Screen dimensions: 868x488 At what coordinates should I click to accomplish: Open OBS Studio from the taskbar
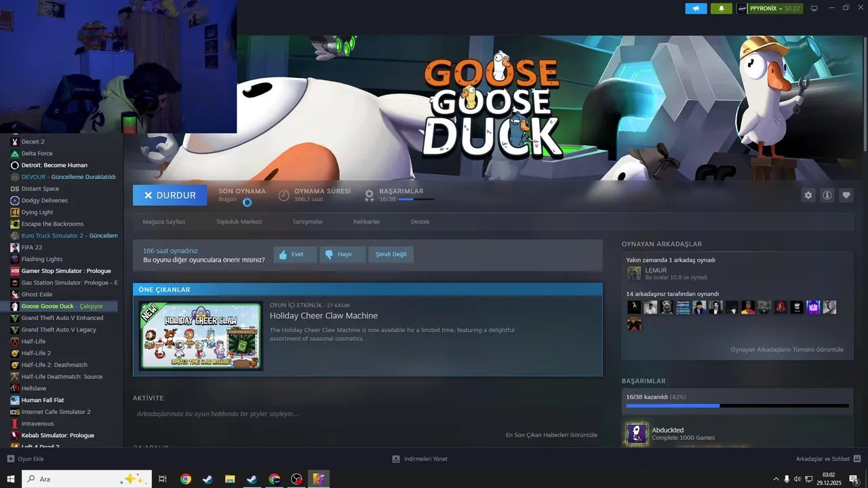296,479
